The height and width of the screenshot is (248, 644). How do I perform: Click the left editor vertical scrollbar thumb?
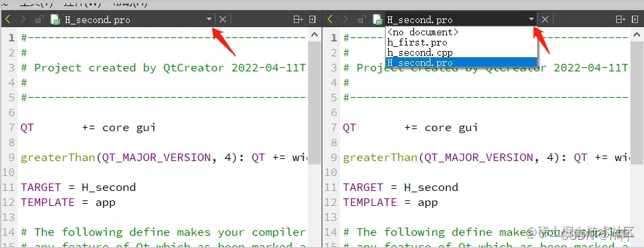[x=315, y=103]
